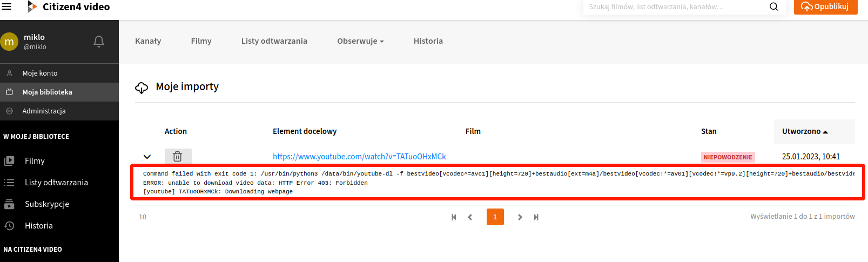Go to the first page of imports
This screenshot has width=868, height=262.
(x=454, y=217)
